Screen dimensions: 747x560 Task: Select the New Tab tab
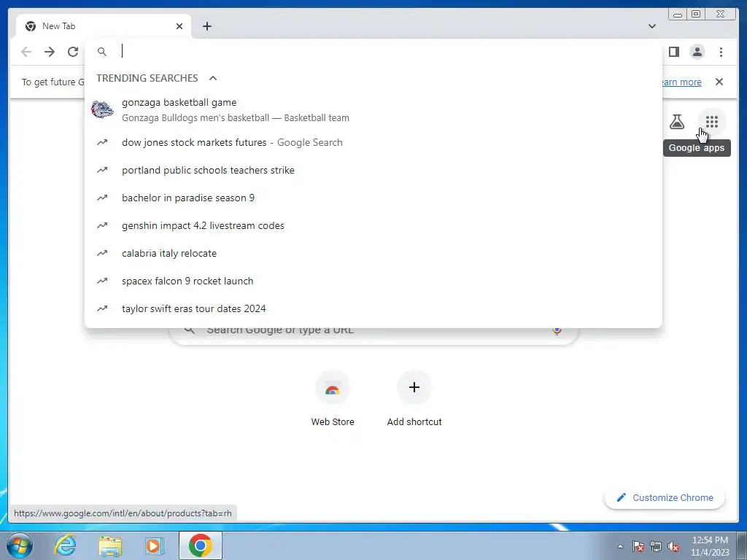(104, 26)
